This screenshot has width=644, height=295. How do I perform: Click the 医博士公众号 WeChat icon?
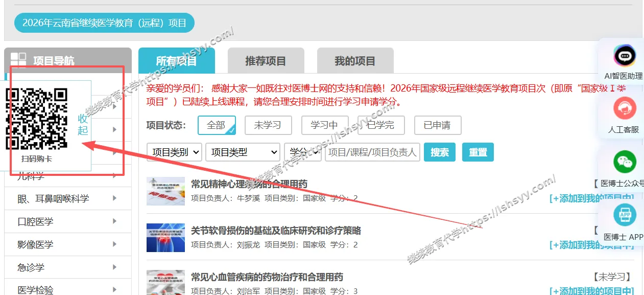(x=625, y=162)
